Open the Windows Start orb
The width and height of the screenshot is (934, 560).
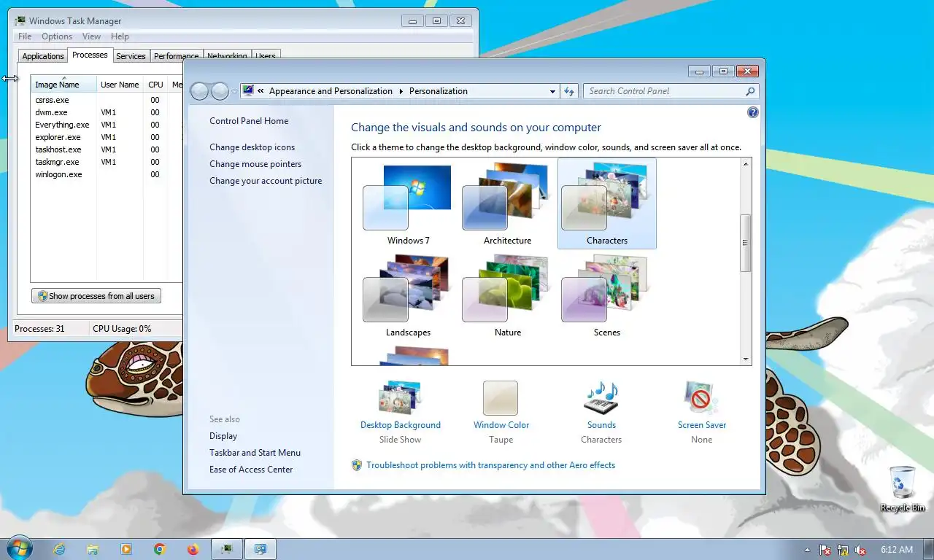tap(19, 548)
